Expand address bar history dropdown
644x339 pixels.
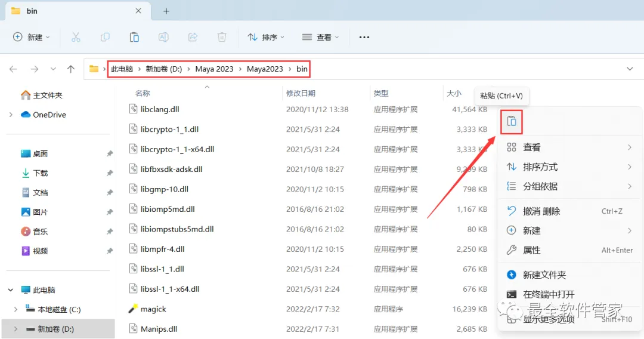point(630,69)
